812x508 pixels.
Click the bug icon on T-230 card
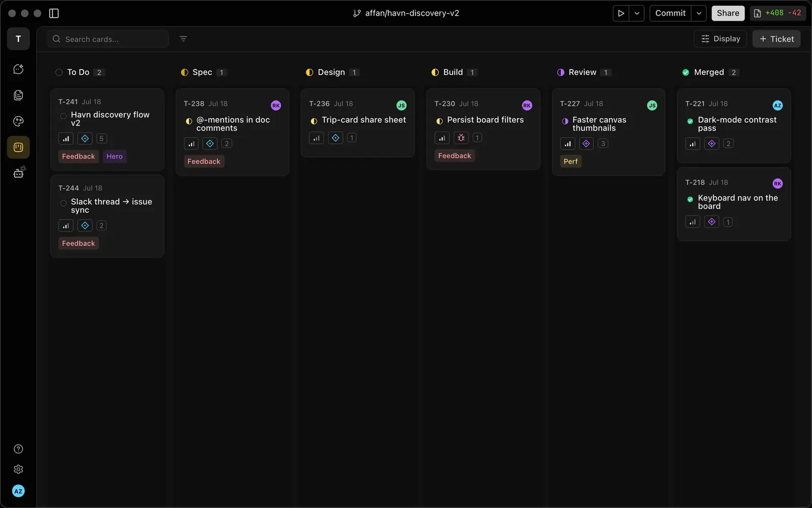coord(461,138)
